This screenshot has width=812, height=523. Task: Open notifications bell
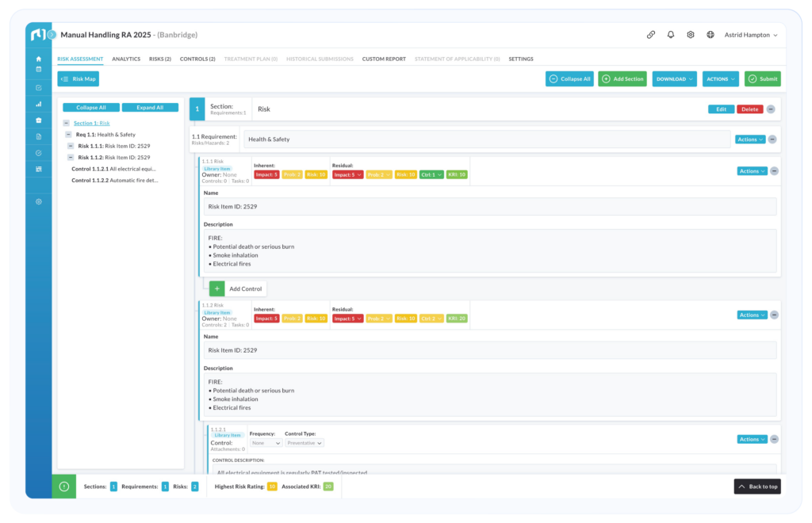coord(671,35)
